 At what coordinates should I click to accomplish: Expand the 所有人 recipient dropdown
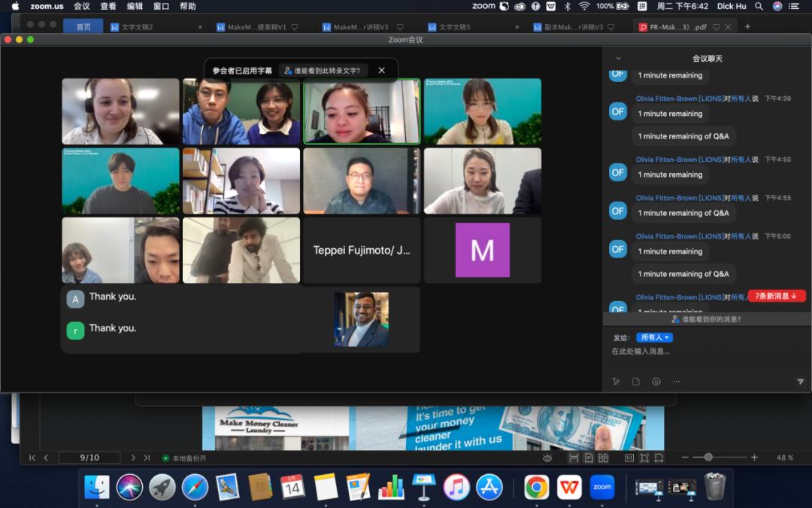[654, 337]
